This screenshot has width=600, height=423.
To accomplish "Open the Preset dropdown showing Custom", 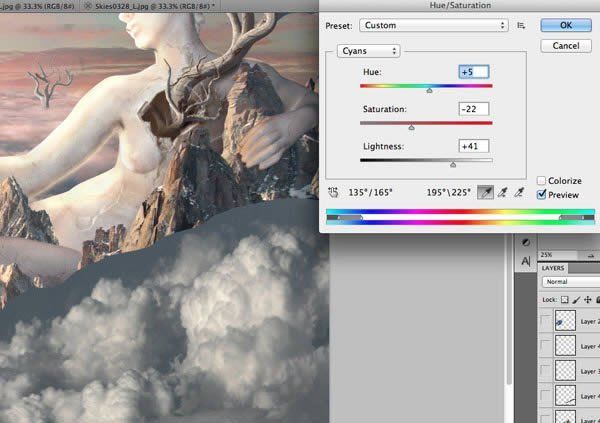I will 434,26.
